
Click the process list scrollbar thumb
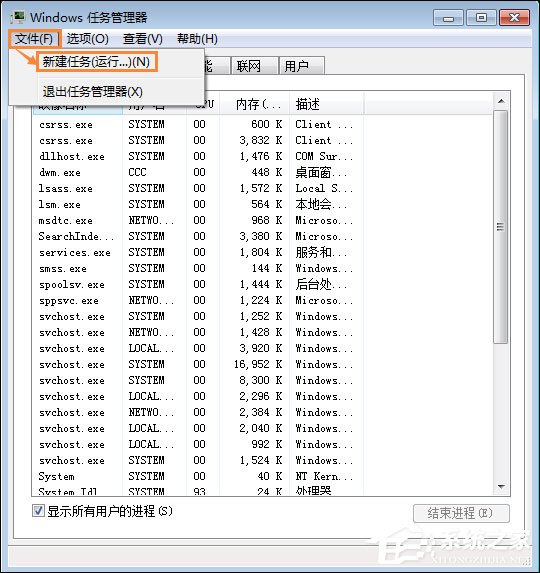pos(501,227)
